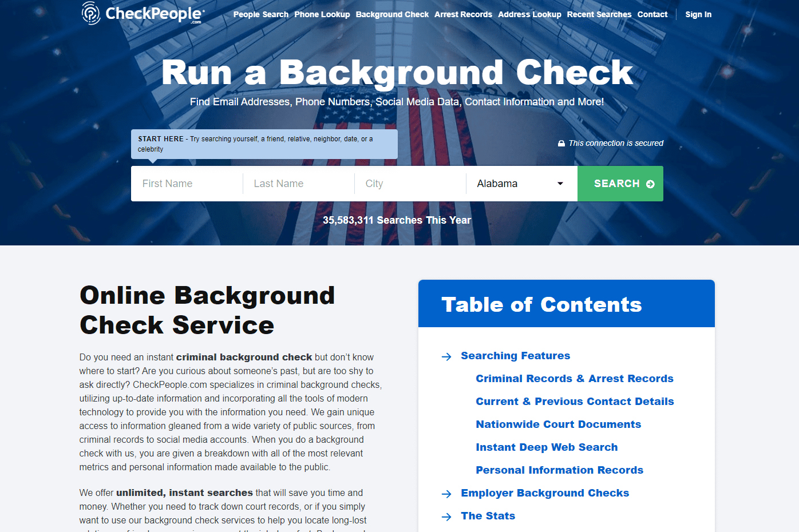Screen dimensions: 799x532
Task: Click the arrow icon beside Employer Background Checks
Action: point(446,494)
